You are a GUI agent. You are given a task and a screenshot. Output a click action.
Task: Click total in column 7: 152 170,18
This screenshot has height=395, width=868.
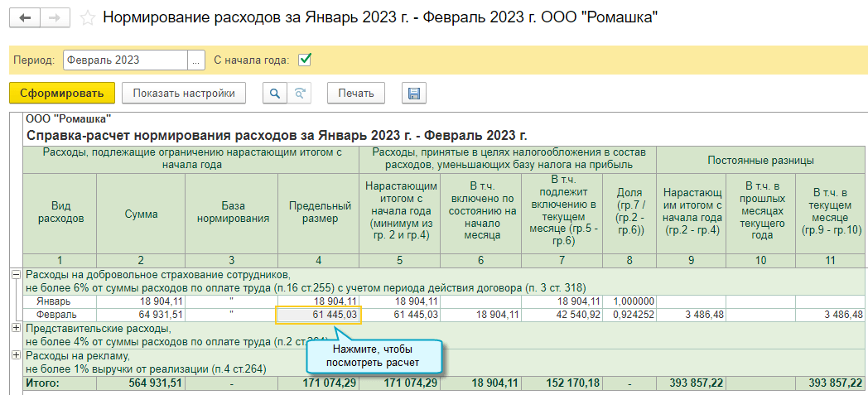pos(560,383)
